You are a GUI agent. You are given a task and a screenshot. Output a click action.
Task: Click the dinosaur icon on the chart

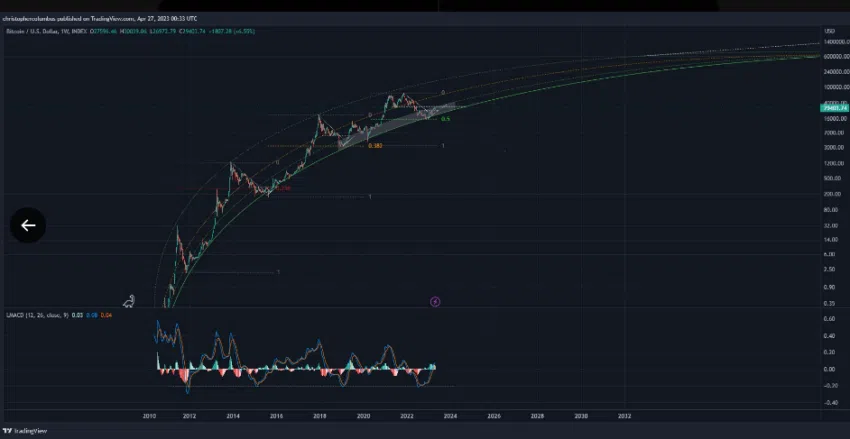click(x=129, y=299)
